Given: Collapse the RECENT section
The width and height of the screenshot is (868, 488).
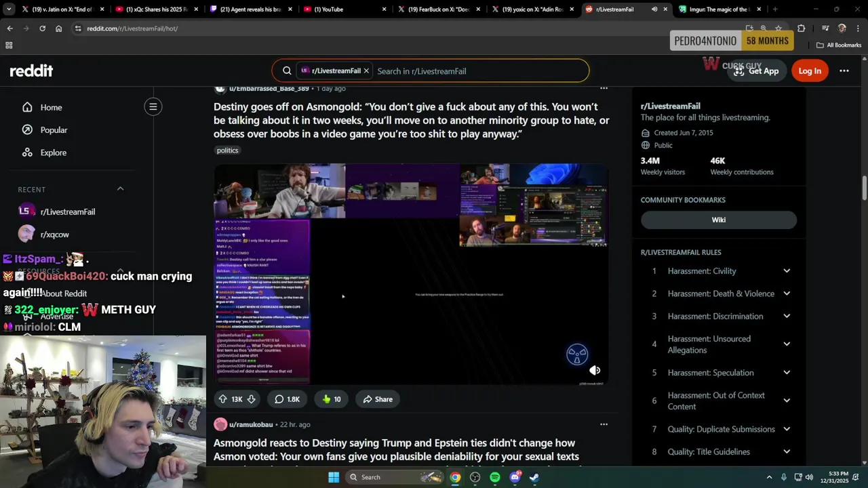Looking at the screenshot, I should pos(121,188).
